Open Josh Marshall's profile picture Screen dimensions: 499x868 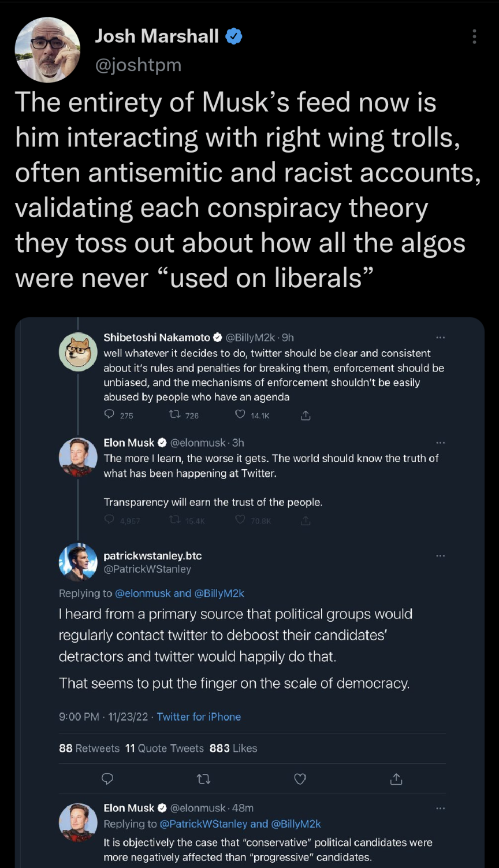(47, 50)
